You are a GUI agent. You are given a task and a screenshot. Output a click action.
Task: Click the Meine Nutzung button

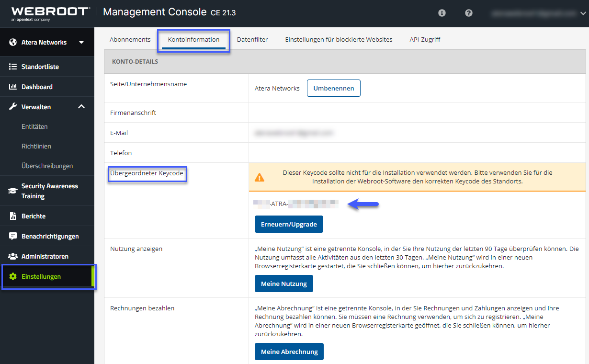pos(284,284)
